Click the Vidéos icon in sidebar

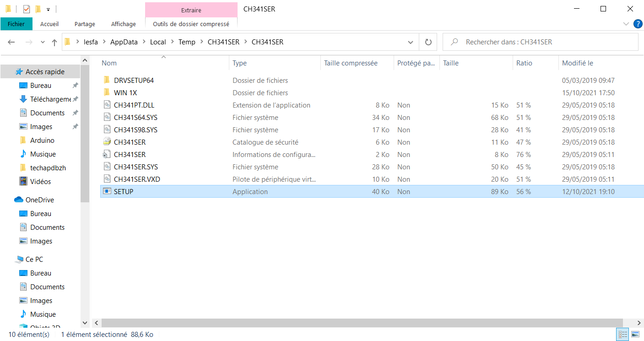(x=23, y=182)
